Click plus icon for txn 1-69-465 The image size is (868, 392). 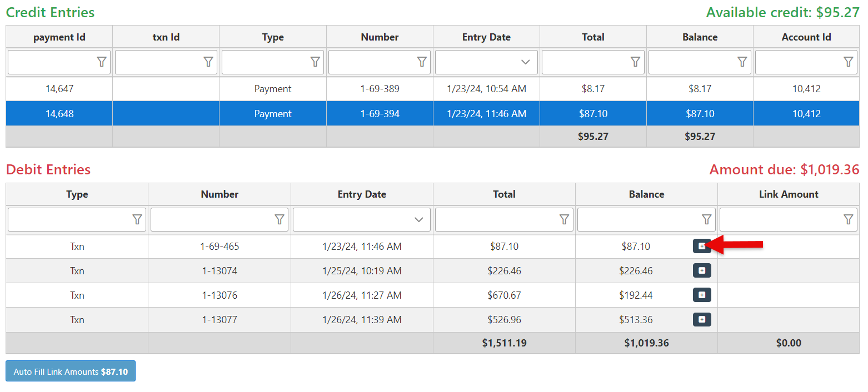[702, 246]
